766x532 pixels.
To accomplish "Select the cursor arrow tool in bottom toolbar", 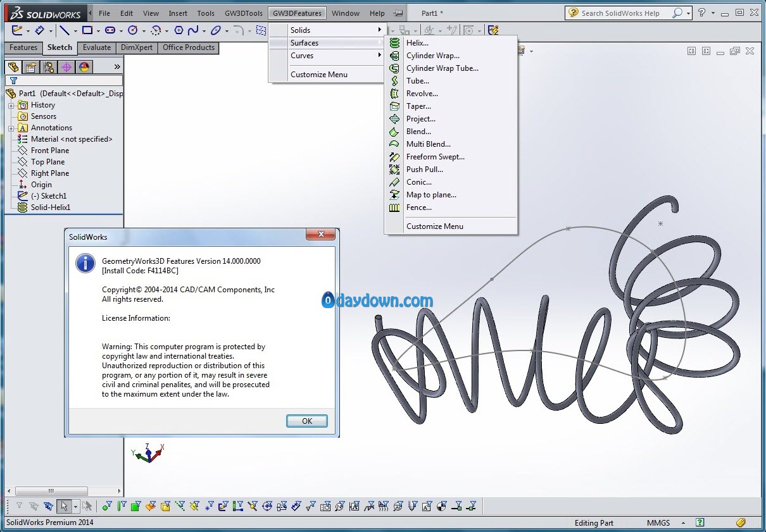I will pyautogui.click(x=63, y=506).
